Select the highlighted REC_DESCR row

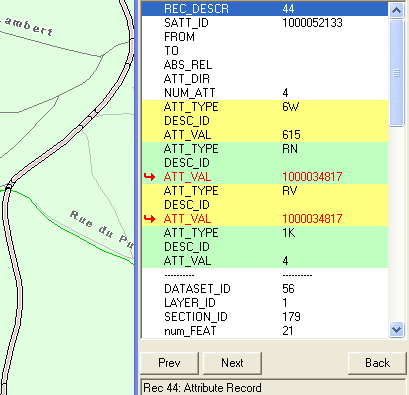[265, 9]
